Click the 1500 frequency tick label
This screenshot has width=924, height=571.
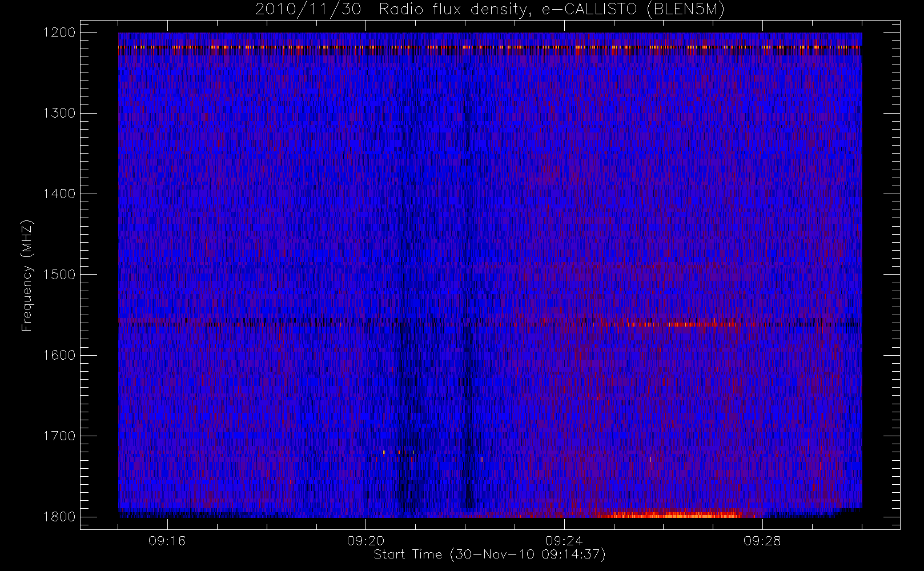click(59, 275)
